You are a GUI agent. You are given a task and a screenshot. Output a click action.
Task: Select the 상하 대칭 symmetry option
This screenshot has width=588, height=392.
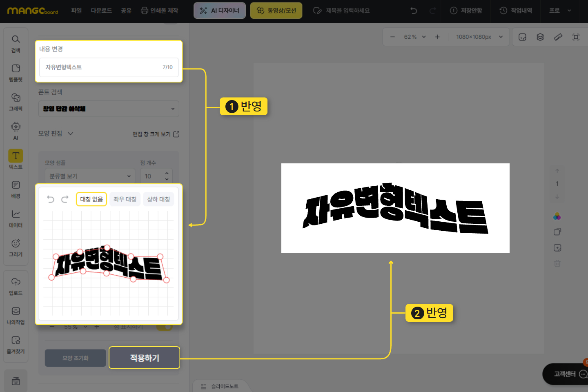(158, 199)
